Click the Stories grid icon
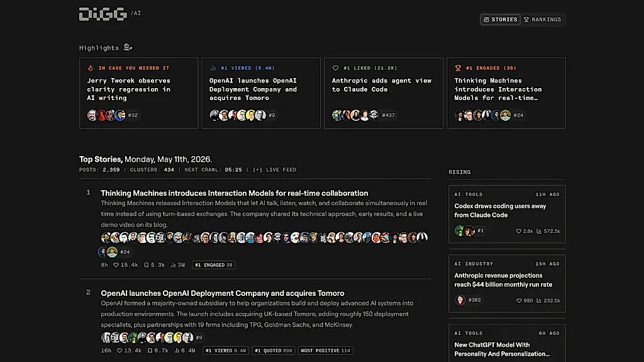 [x=486, y=20]
